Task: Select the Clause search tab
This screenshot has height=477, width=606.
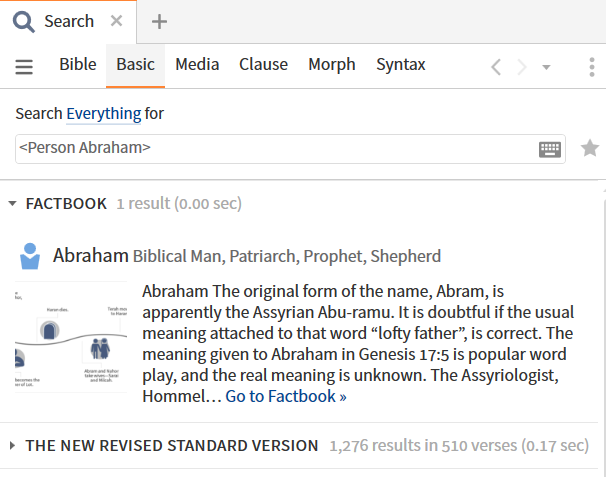Action: tap(263, 64)
